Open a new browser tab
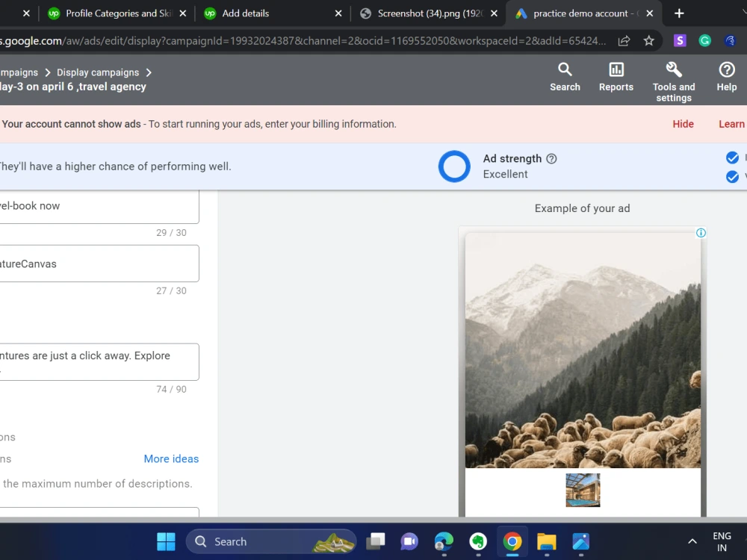The width and height of the screenshot is (747, 560). (x=679, y=13)
